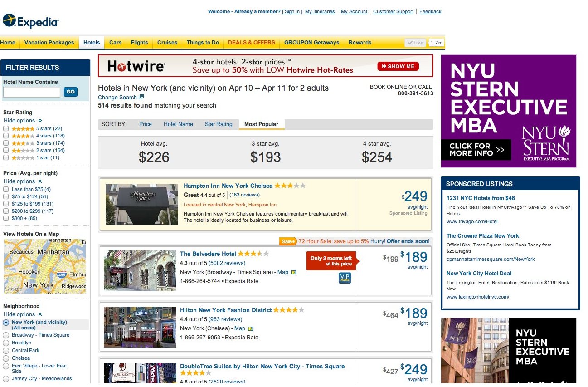Open the Rewards tab
This screenshot has width=588, height=387.
[x=360, y=43]
